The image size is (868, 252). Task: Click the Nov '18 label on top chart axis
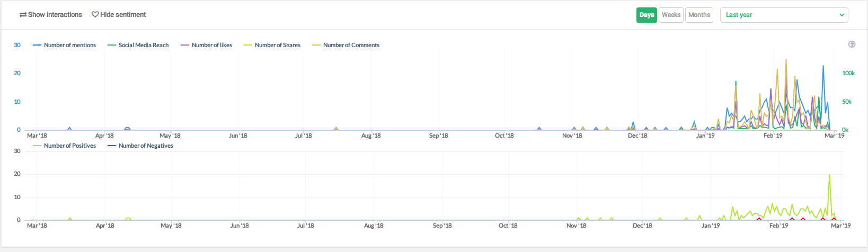[x=572, y=136]
